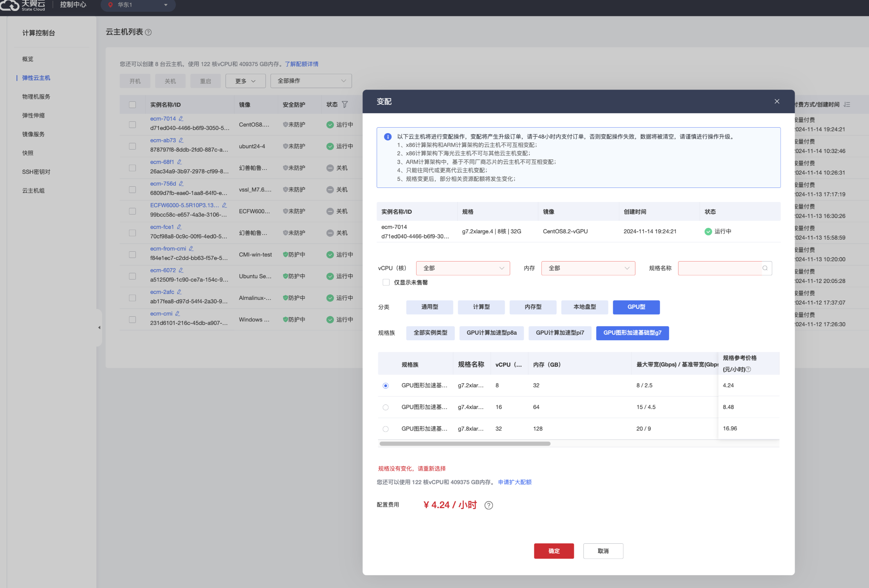
Task: Click search magnifier in 规格名称 field
Action: (x=765, y=268)
